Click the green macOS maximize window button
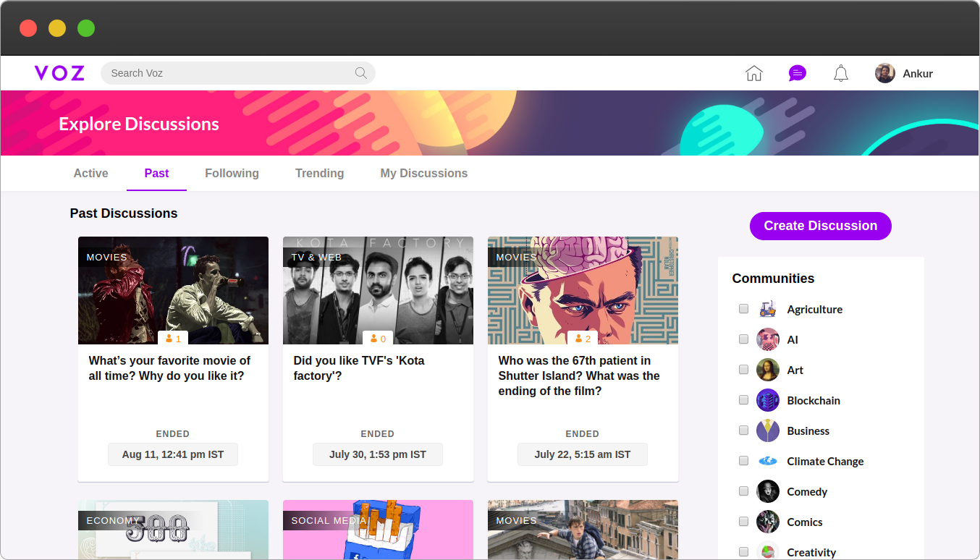 coord(86,28)
